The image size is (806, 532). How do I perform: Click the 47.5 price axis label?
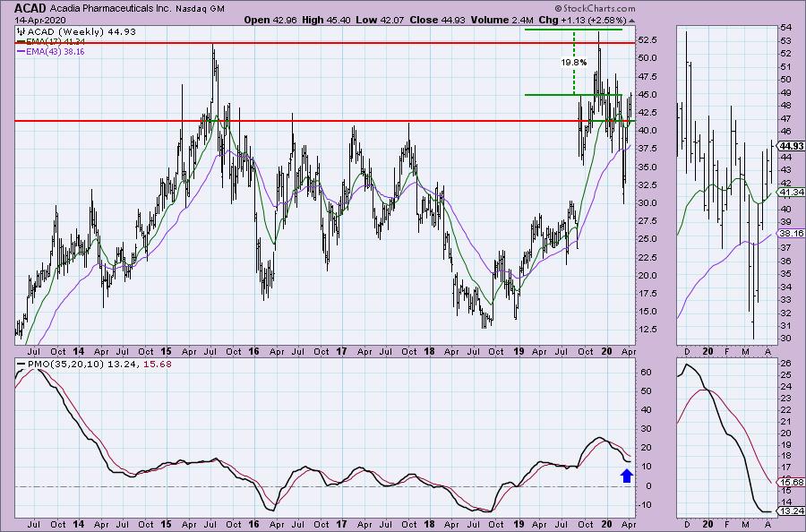(649, 77)
